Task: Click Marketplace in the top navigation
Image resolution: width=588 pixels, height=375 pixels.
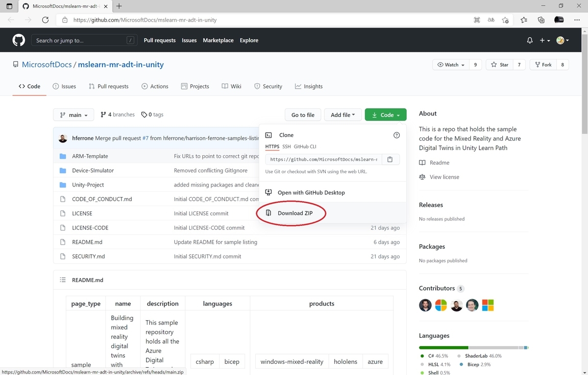Action: click(218, 40)
